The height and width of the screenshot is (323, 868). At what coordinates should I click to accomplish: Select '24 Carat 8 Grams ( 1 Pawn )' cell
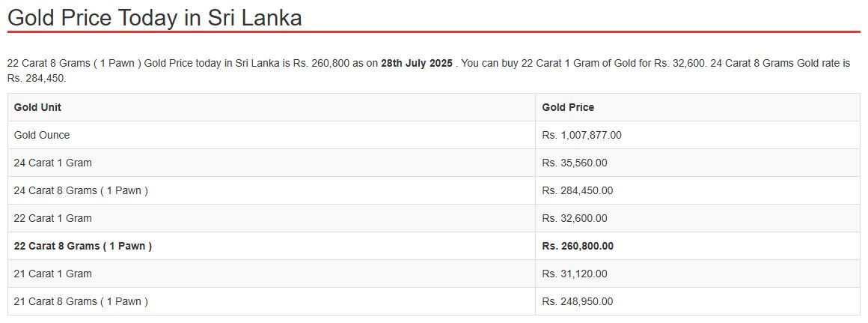(x=81, y=190)
